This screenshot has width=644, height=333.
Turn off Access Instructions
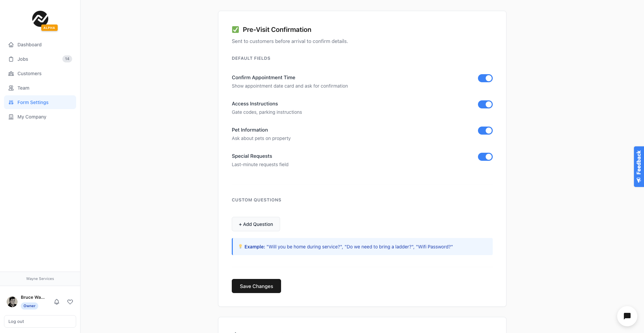coord(485,104)
